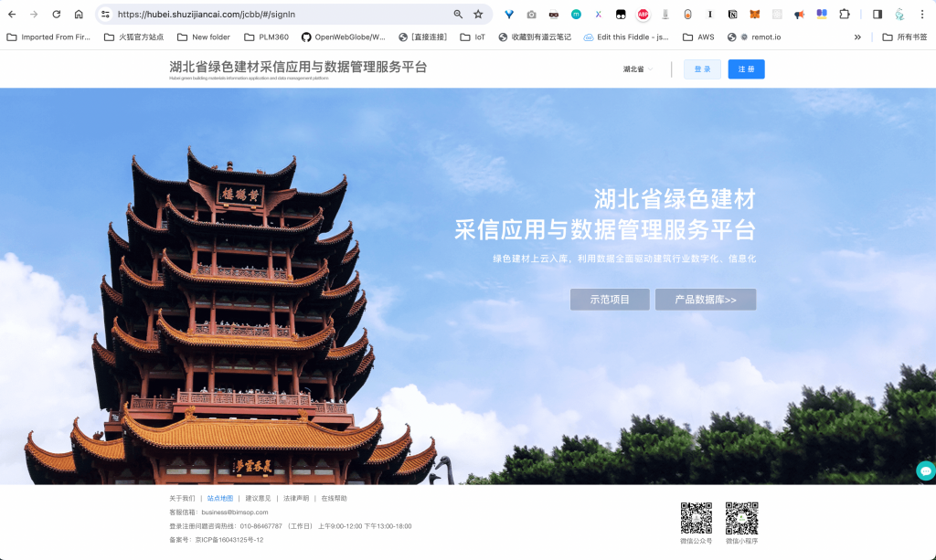936x560 pixels.
Task: Bookmark this page with the star icon
Action: click(x=478, y=15)
